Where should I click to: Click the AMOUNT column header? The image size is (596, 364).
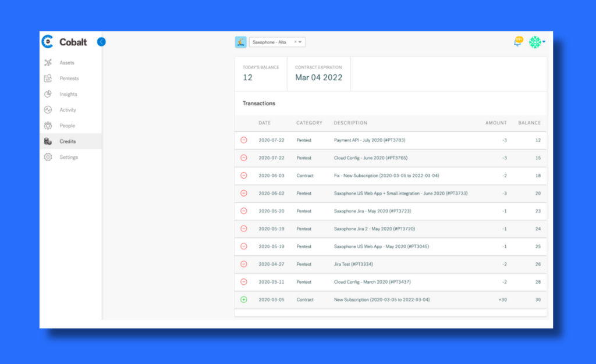[496, 123]
